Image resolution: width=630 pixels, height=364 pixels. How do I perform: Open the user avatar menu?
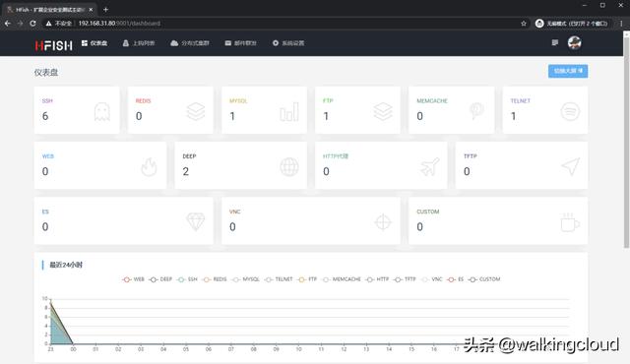tap(575, 42)
